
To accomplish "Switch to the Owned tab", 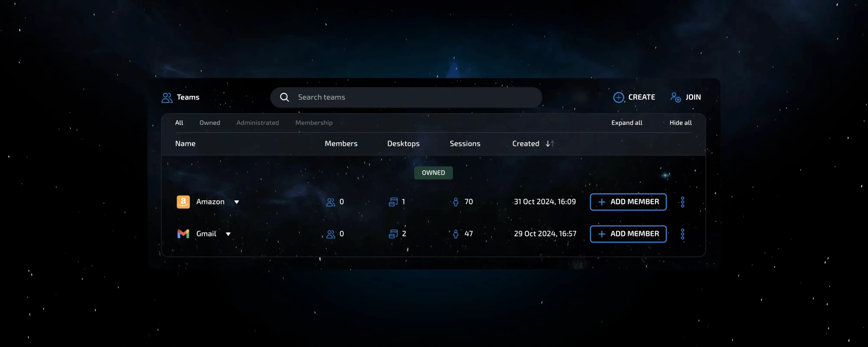I will coord(210,123).
